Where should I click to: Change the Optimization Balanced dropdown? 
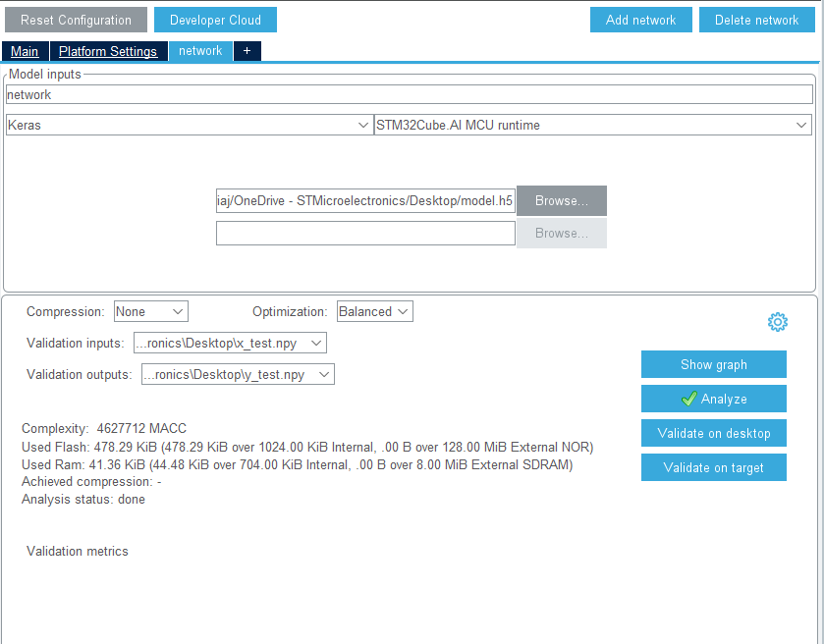374,310
